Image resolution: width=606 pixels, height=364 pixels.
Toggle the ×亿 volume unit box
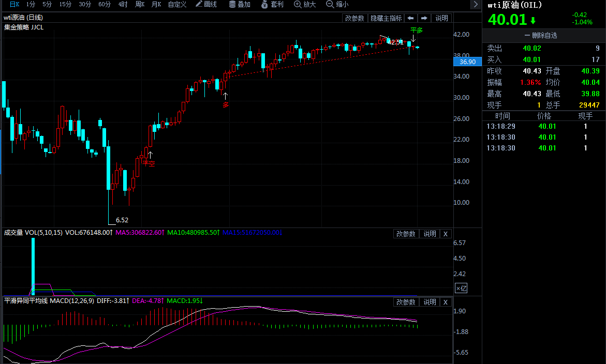click(x=461, y=289)
